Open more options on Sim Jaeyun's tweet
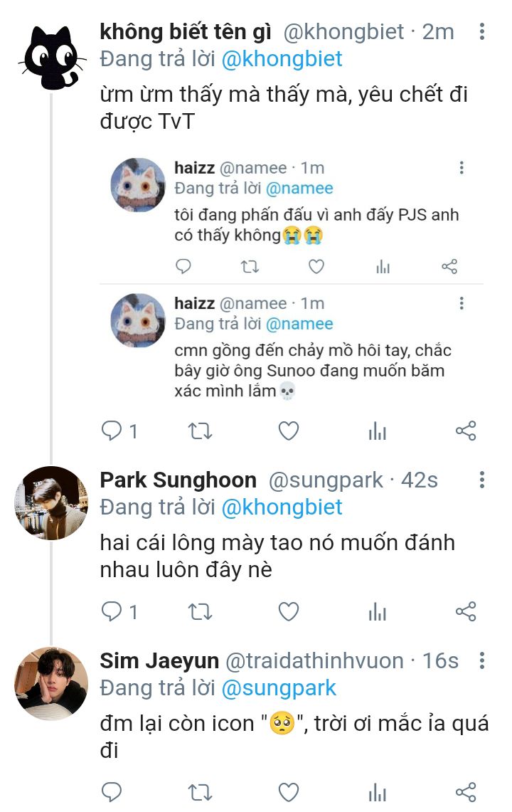 481,661
